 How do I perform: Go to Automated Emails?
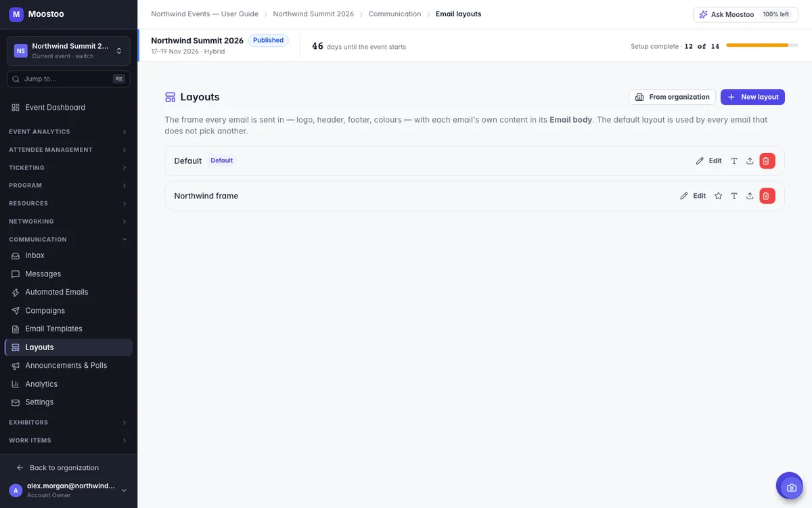pyautogui.click(x=68, y=292)
